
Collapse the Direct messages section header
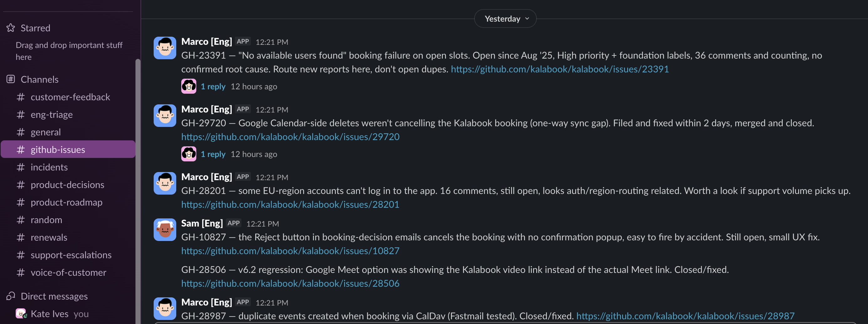54,296
